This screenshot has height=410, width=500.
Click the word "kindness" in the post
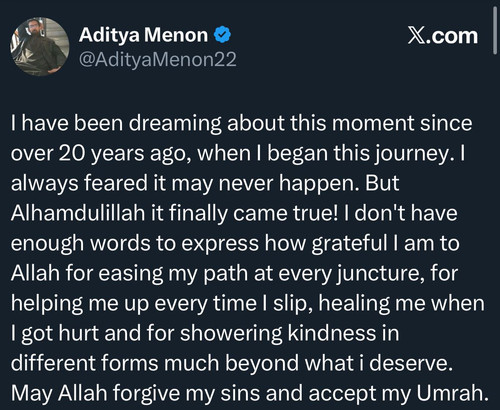pos(332,333)
